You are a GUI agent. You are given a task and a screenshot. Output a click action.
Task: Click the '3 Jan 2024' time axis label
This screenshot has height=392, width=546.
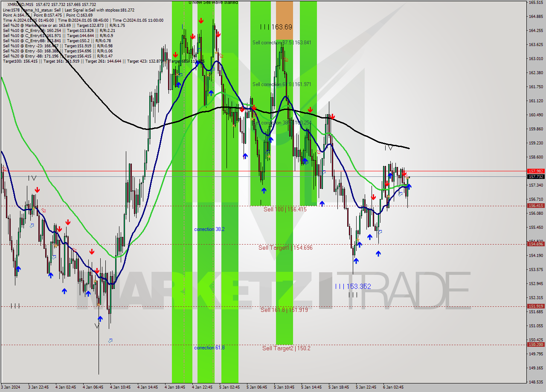click(11, 387)
